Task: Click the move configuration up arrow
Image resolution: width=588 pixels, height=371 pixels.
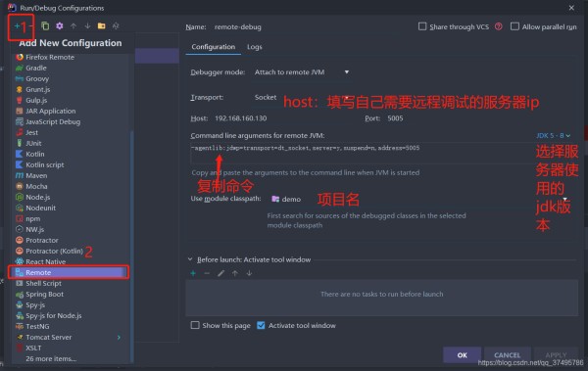Action: pyautogui.click(x=73, y=25)
